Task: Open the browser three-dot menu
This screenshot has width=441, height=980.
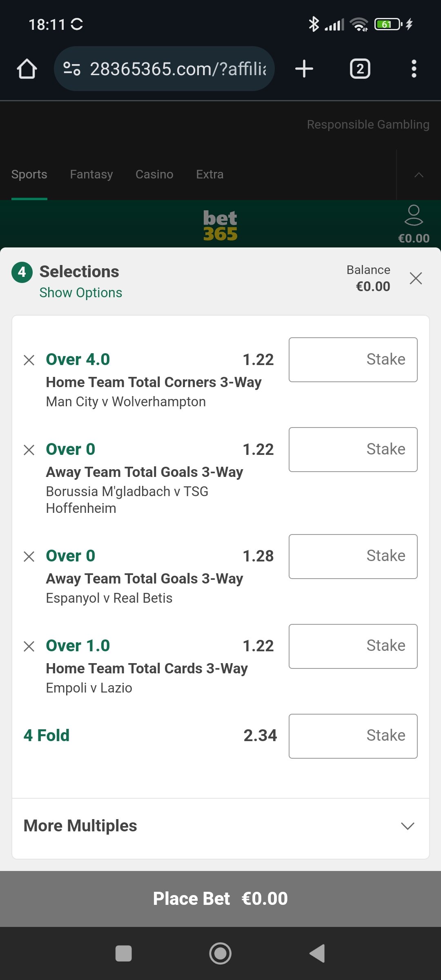Action: point(414,69)
